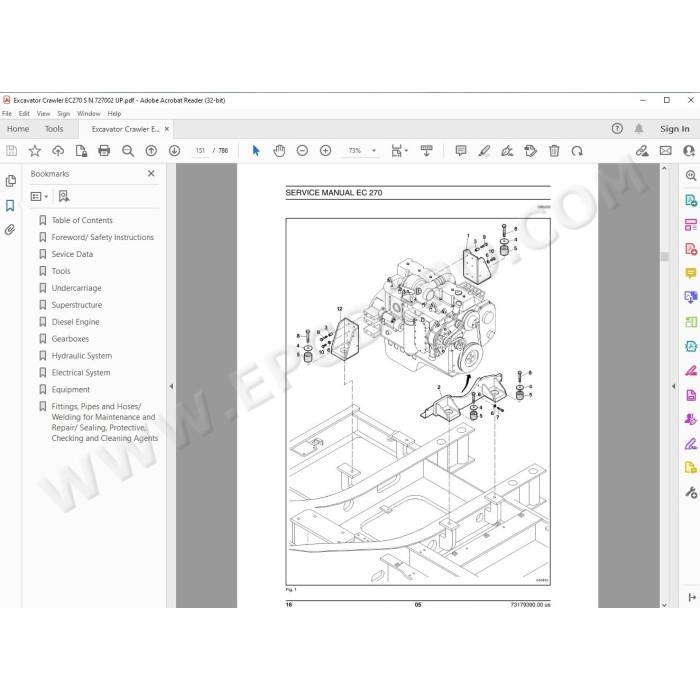This screenshot has height=700, width=700.
Task: Print the document with printer icon
Action: (104, 151)
